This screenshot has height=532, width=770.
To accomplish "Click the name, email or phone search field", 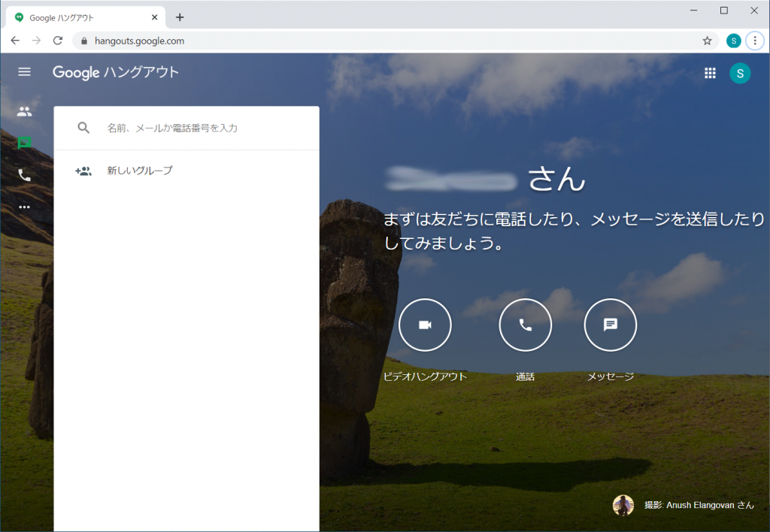I will pos(203,128).
